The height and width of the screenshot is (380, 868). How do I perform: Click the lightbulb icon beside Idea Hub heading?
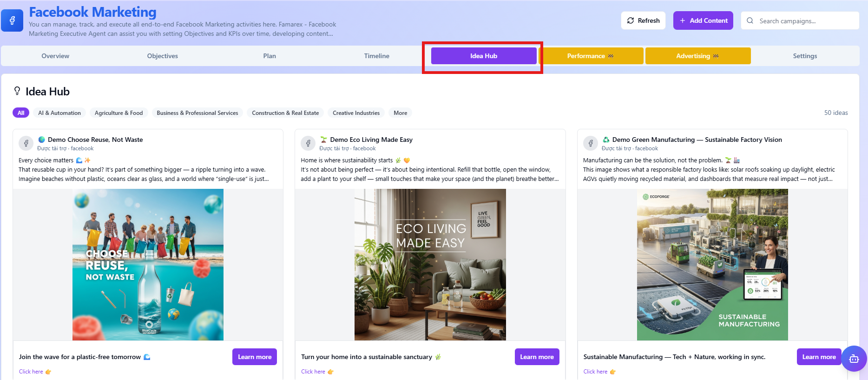click(17, 91)
